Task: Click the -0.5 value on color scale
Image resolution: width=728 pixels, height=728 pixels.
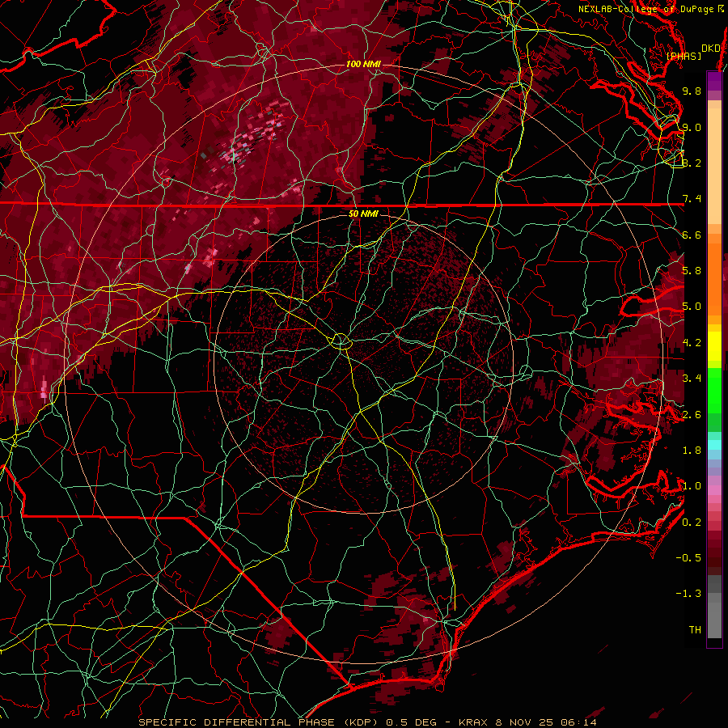Action: (x=688, y=558)
